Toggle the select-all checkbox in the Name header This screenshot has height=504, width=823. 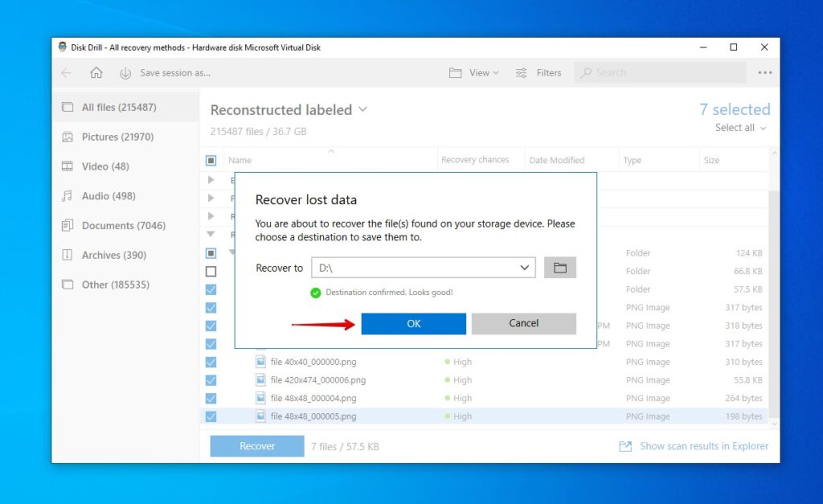pyautogui.click(x=211, y=159)
